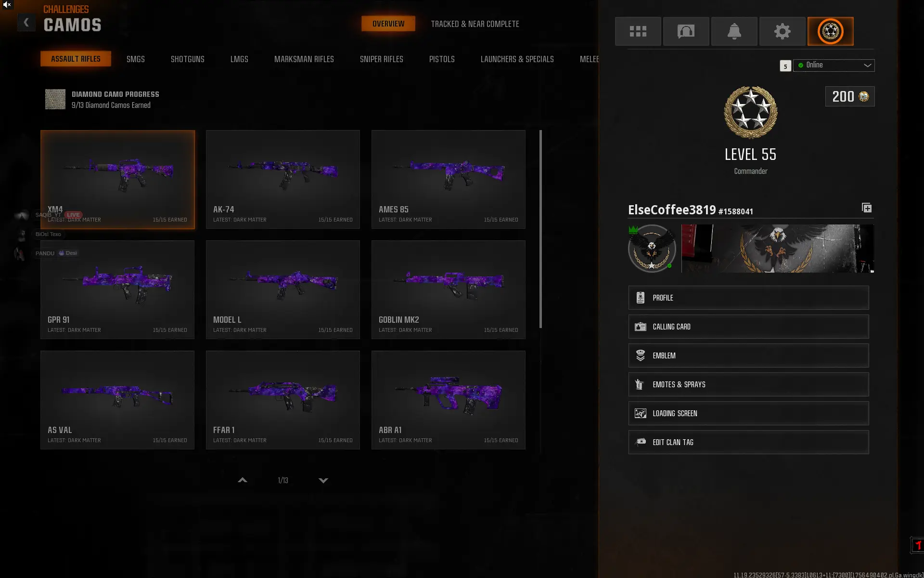The height and width of the screenshot is (578, 924).
Task: Open the settings gear icon
Action: click(x=782, y=31)
